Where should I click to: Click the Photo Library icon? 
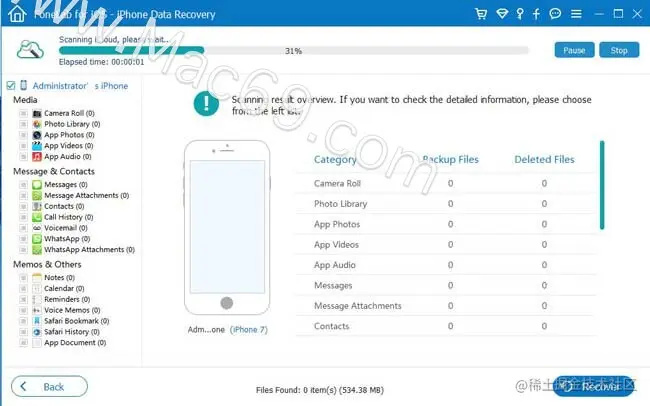[x=37, y=124]
